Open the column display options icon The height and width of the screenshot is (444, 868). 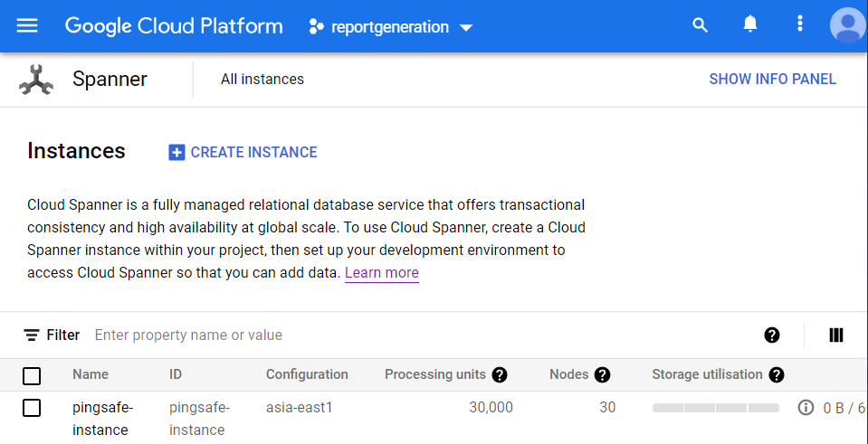[x=836, y=335]
